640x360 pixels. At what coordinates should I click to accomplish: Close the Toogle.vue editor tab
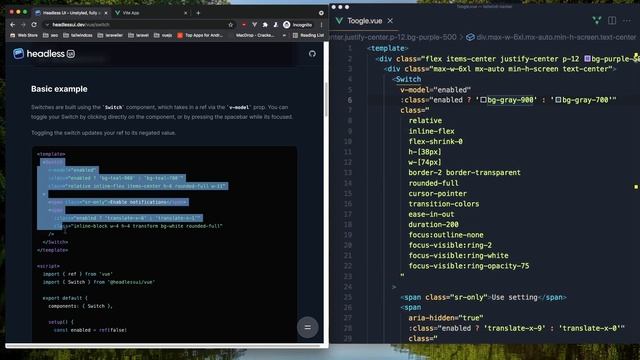pyautogui.click(x=390, y=21)
